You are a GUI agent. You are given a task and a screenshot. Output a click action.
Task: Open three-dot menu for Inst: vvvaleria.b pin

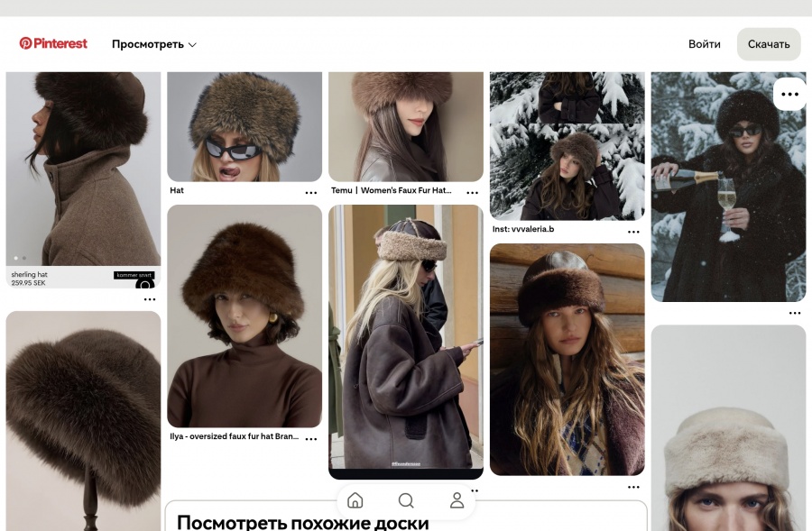tap(633, 232)
